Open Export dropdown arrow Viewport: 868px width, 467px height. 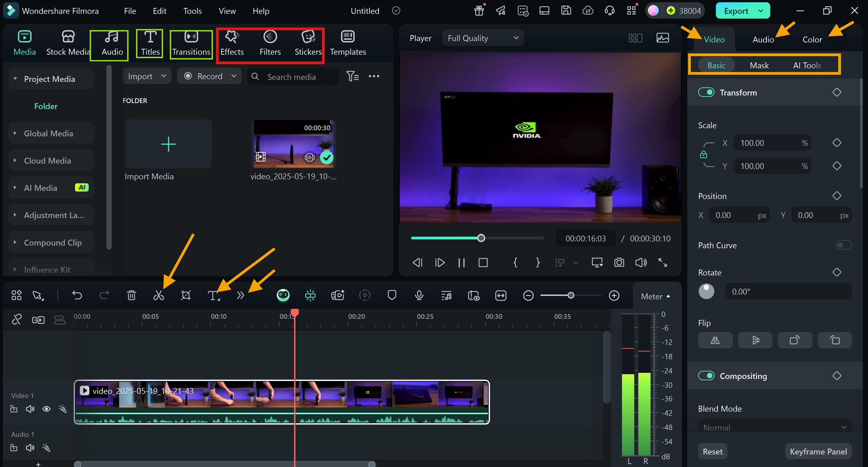coord(761,11)
